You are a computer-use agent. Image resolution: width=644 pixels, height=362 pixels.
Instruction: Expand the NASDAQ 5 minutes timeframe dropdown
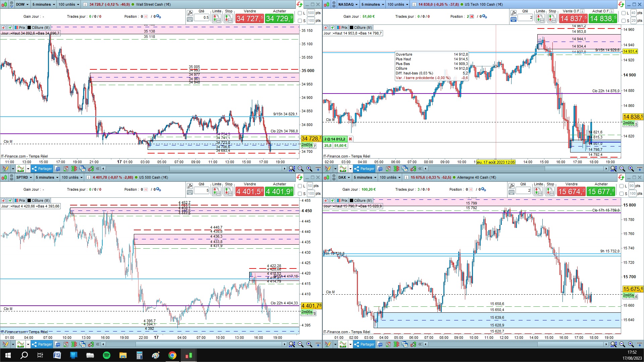tap(373, 4)
